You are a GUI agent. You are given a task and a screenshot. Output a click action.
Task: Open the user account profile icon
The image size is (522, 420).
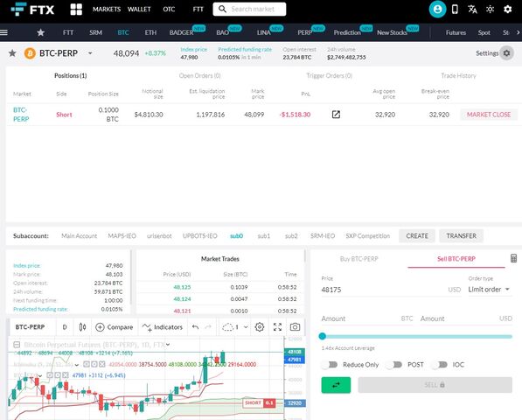click(x=437, y=9)
